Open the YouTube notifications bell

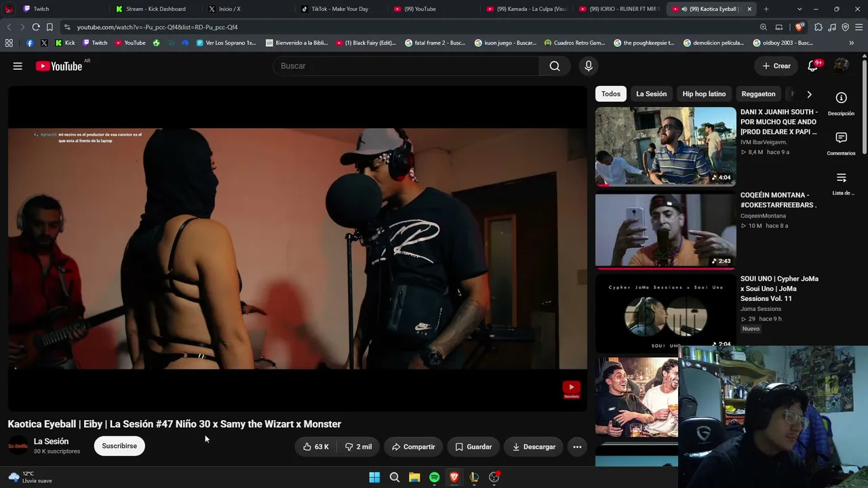813,66
